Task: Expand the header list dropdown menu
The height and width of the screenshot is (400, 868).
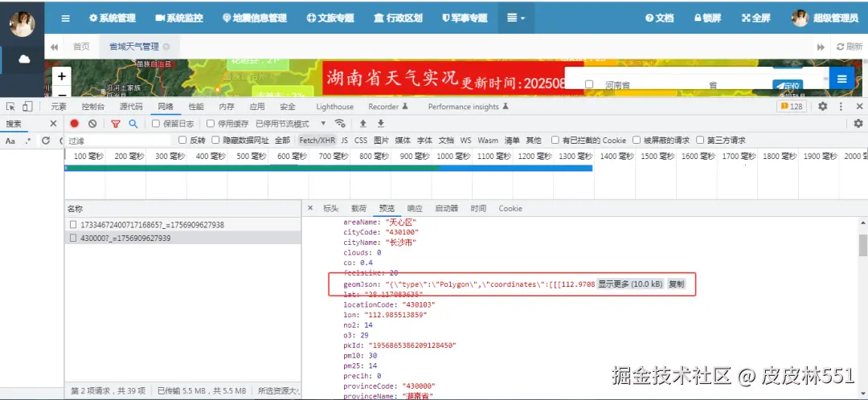Action: coord(516,18)
